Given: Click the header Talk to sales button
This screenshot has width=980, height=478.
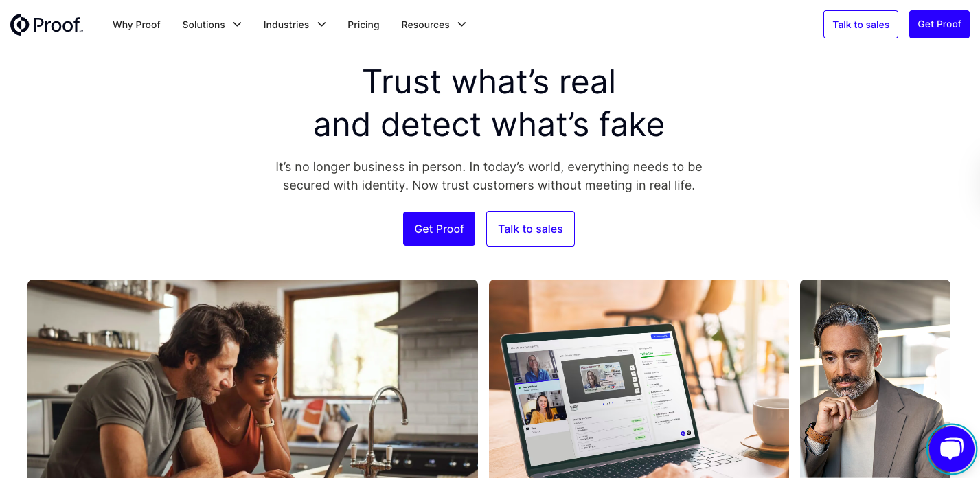Looking at the screenshot, I should point(861,25).
